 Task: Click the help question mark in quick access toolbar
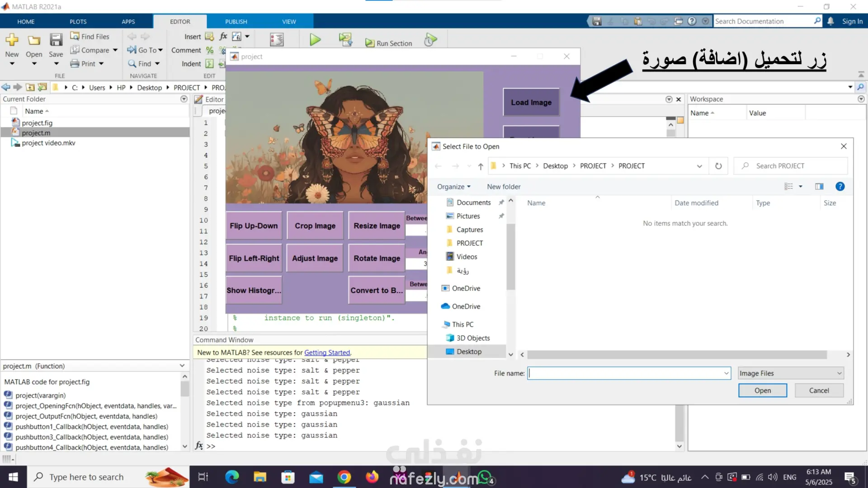point(692,21)
